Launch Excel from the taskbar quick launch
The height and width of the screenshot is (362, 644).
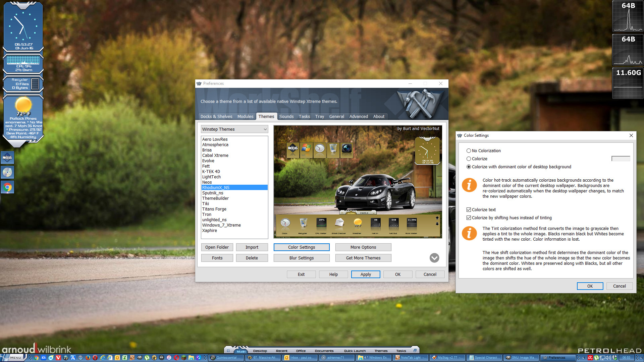[125, 358]
